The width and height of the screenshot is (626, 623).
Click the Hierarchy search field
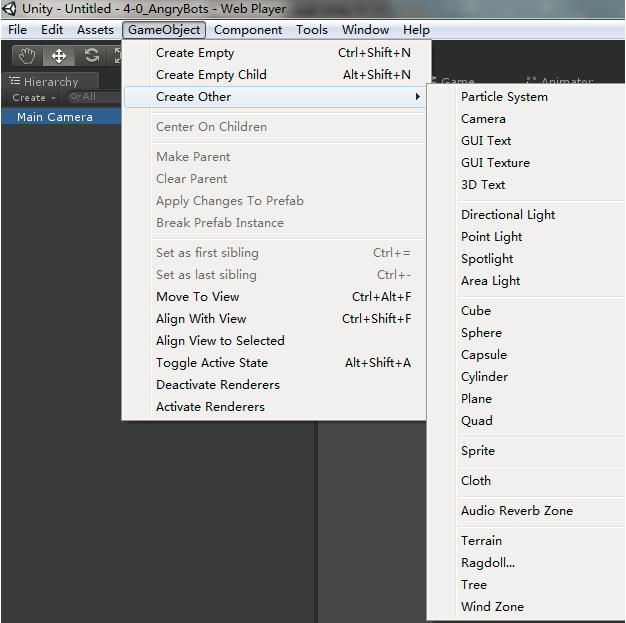point(94,97)
